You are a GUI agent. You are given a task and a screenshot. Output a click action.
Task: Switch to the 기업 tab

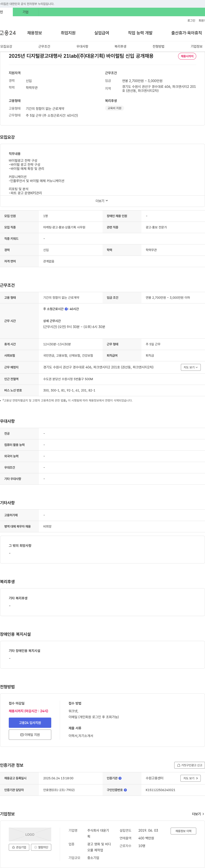pos(26,12)
